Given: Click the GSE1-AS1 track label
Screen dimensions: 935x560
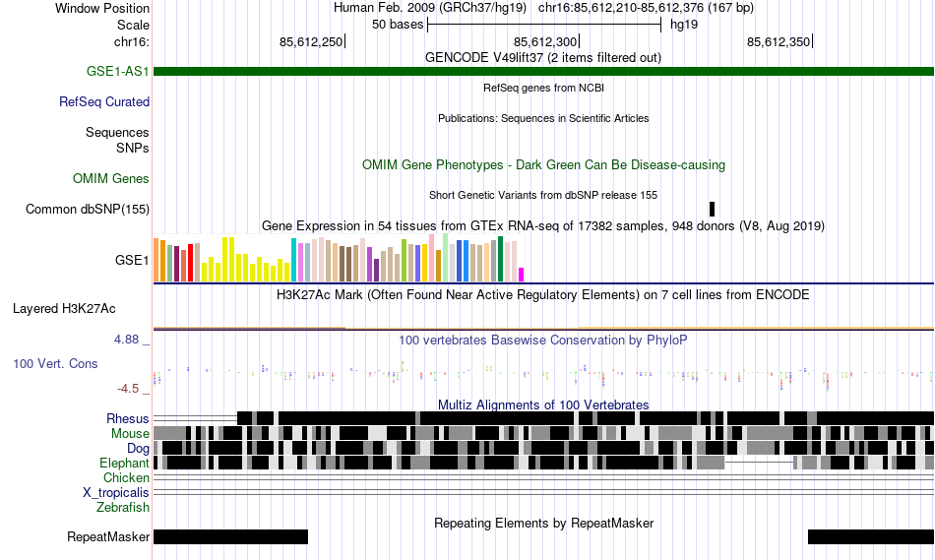Looking at the screenshot, I should 117,72.
